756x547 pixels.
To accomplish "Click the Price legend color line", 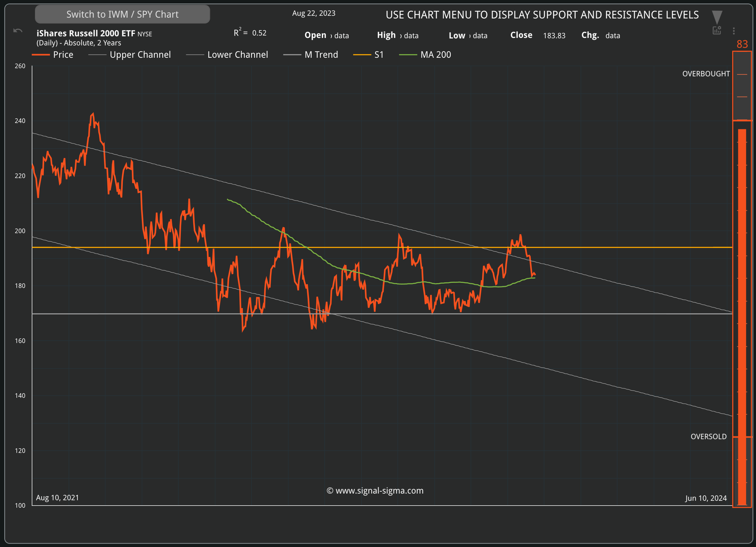I will click(x=41, y=55).
